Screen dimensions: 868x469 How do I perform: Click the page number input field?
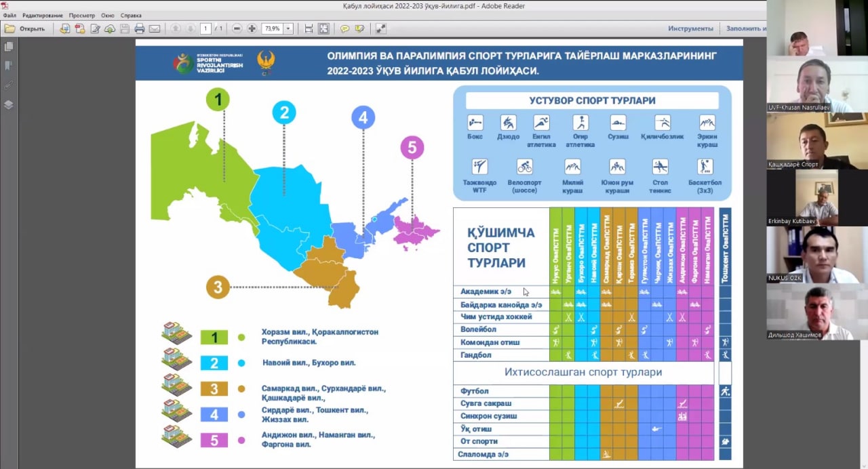204,28
